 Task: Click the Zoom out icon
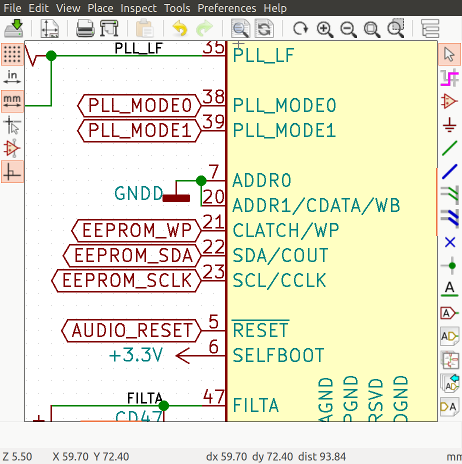(x=348, y=29)
